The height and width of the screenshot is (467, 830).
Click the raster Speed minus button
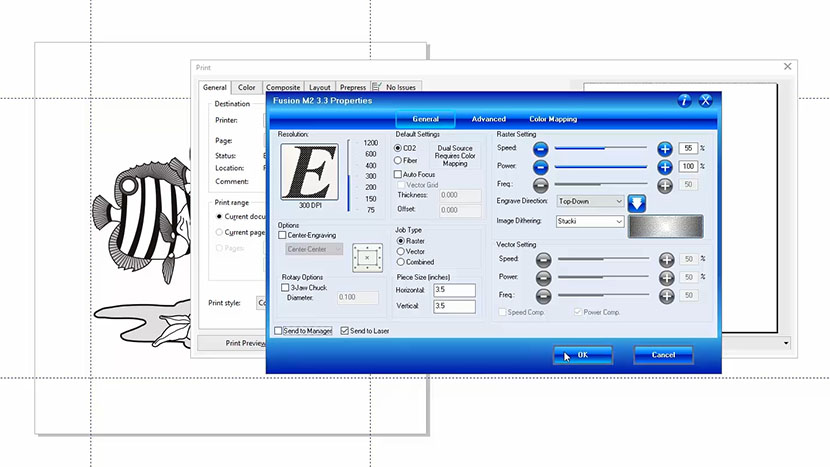540,148
